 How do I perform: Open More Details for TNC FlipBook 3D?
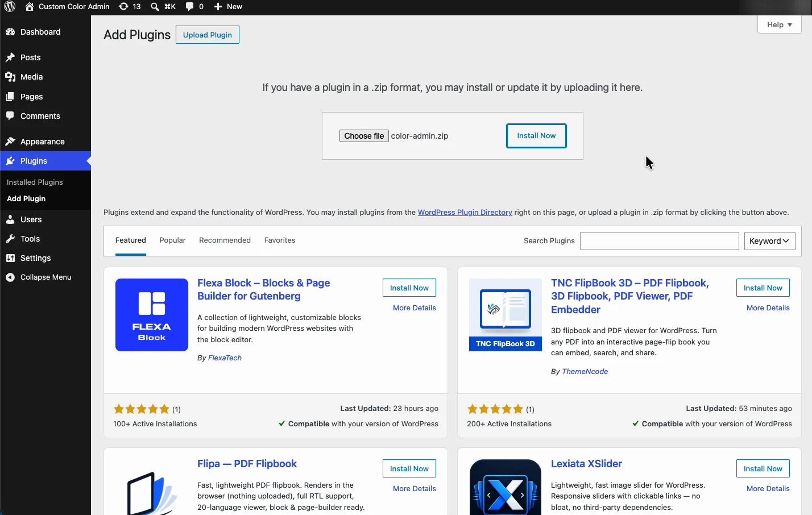click(x=768, y=308)
